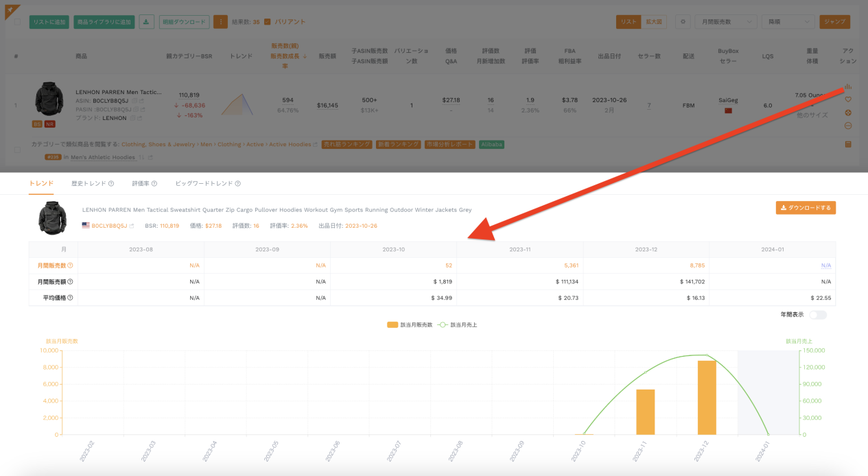
Task: Open the 降順 order dropdown
Action: click(x=788, y=22)
